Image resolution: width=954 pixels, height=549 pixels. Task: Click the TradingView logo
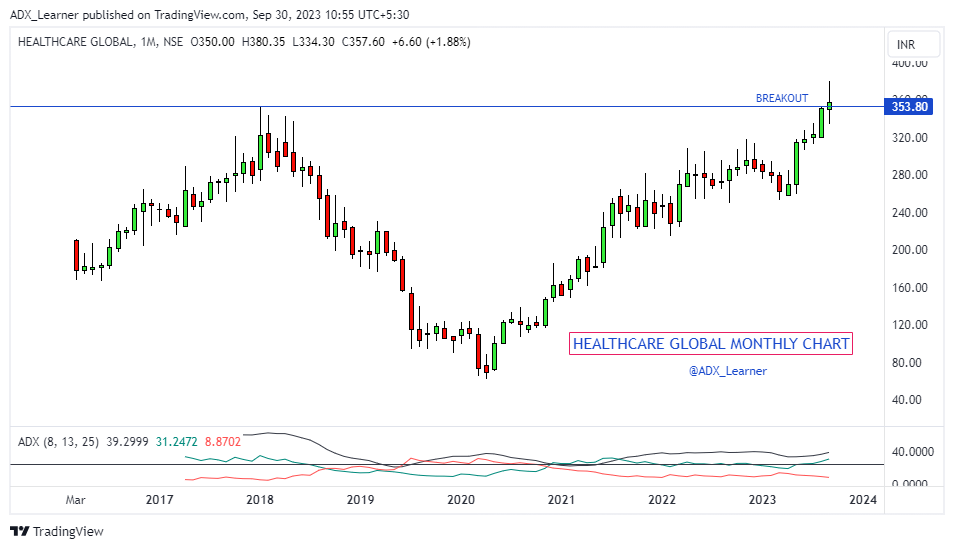point(58,531)
